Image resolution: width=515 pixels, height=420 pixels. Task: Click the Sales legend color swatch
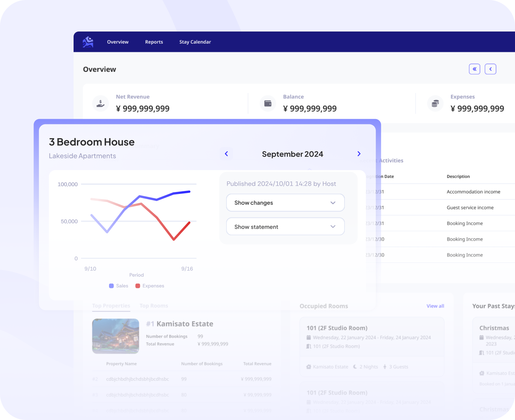point(111,286)
